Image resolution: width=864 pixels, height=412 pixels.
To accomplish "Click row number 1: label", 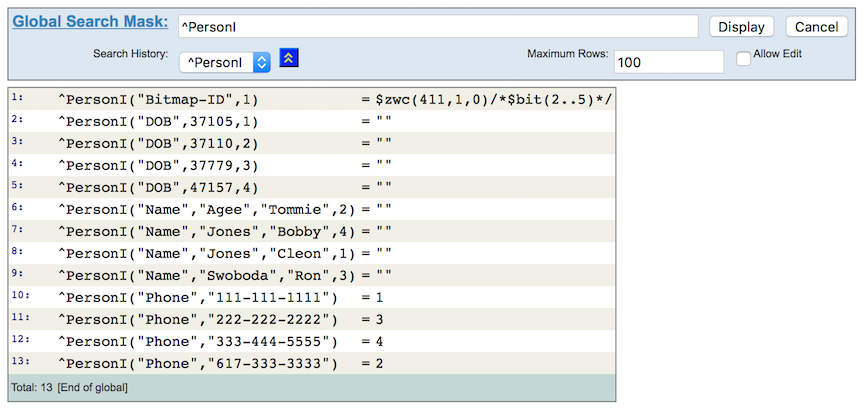I will point(17,96).
